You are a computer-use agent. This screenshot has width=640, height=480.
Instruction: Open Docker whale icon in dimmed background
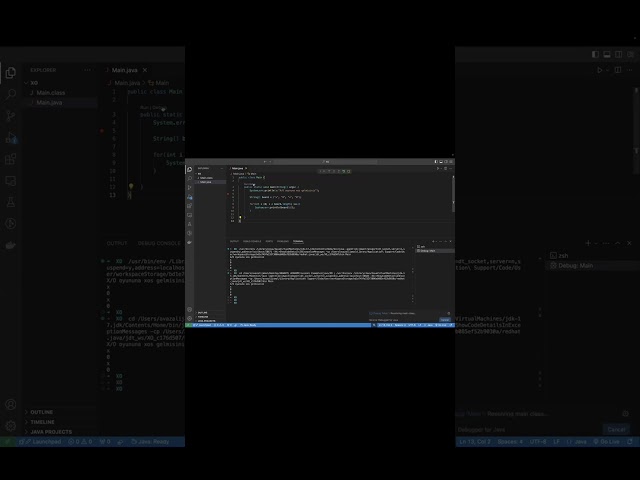tap(11, 245)
